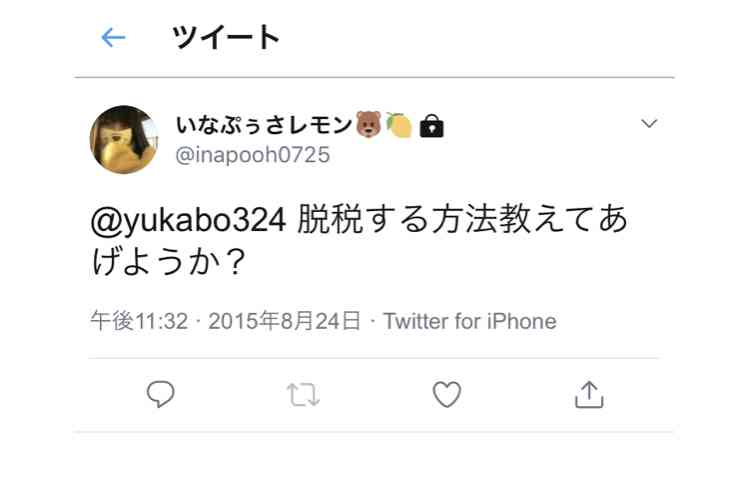Open the いなぷぅさレモン display name

(265, 125)
